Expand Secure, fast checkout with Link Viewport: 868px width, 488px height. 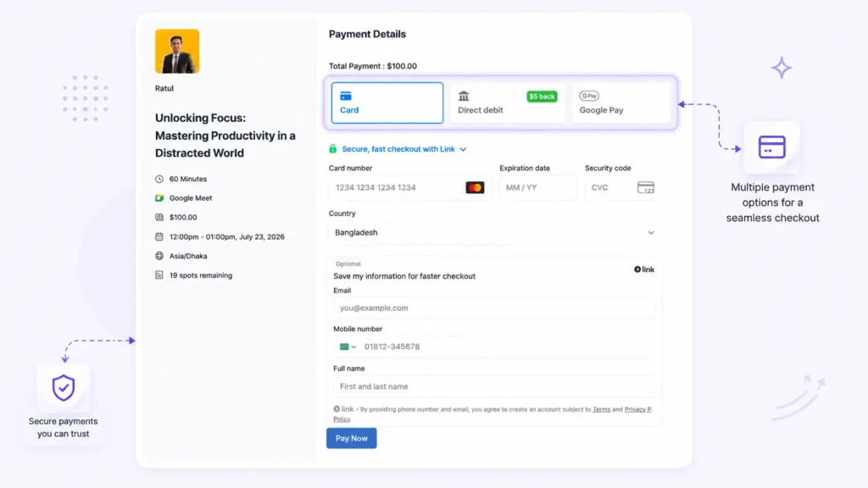pyautogui.click(x=404, y=149)
